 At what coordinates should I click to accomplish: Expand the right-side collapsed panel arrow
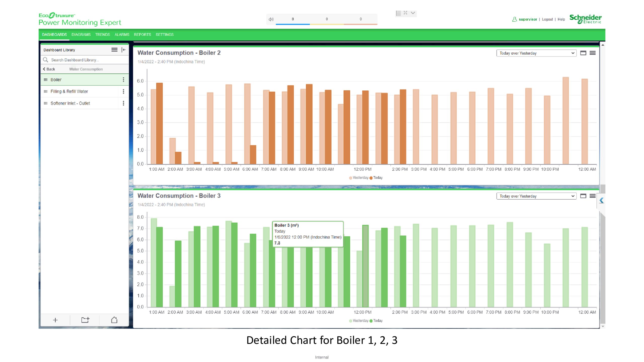[x=601, y=201]
